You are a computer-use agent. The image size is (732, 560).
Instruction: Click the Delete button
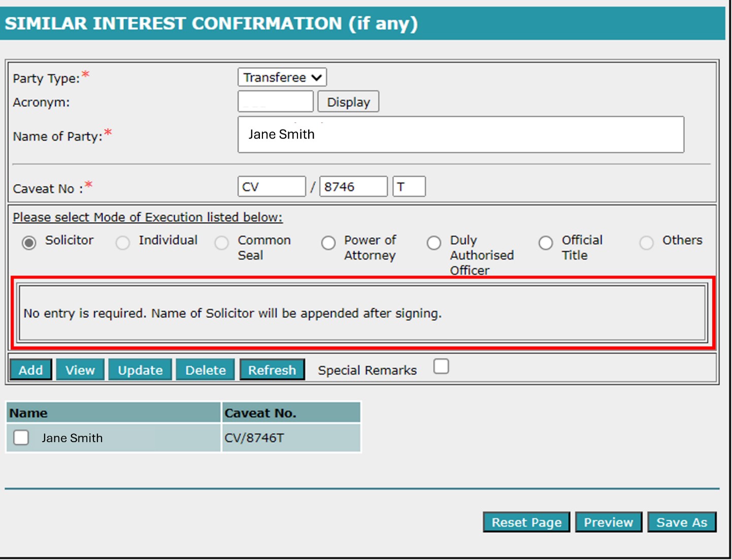[205, 370]
